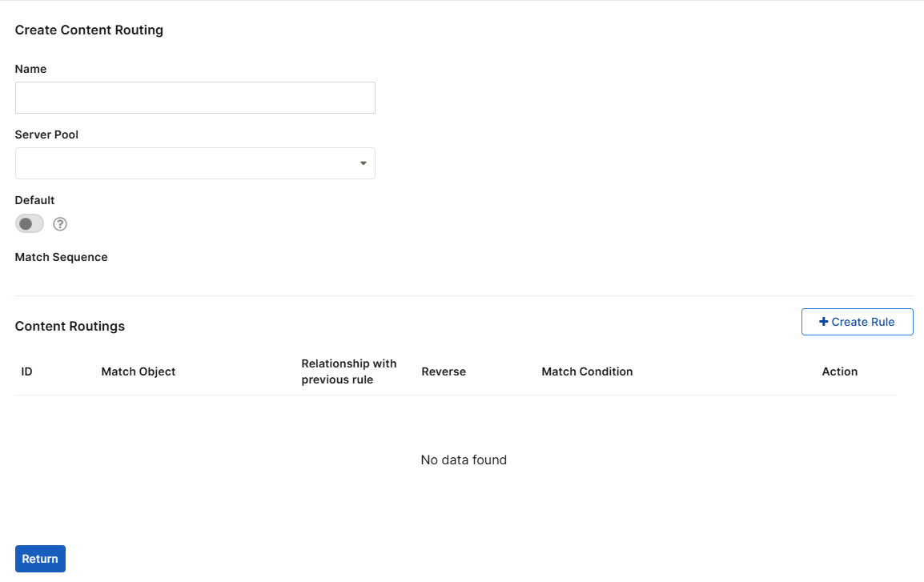The height and width of the screenshot is (582, 924).
Task: Click the Relationship with previous rule header
Action: pyautogui.click(x=349, y=371)
